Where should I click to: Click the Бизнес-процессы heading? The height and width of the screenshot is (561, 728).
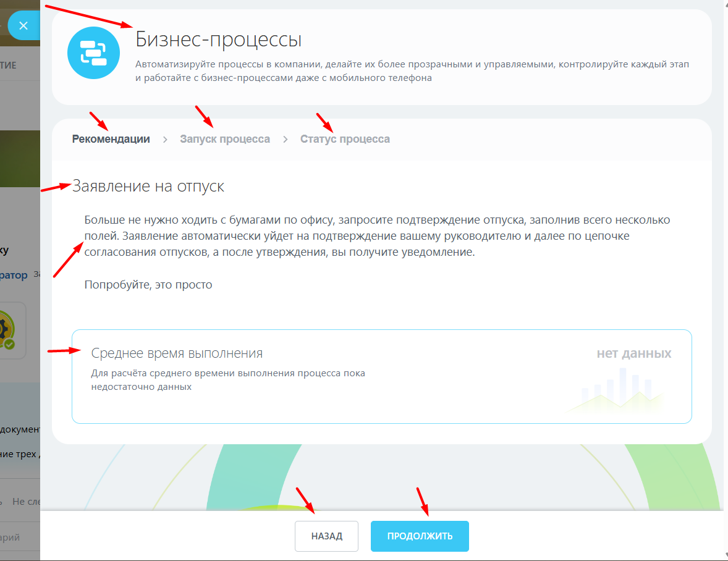point(218,40)
